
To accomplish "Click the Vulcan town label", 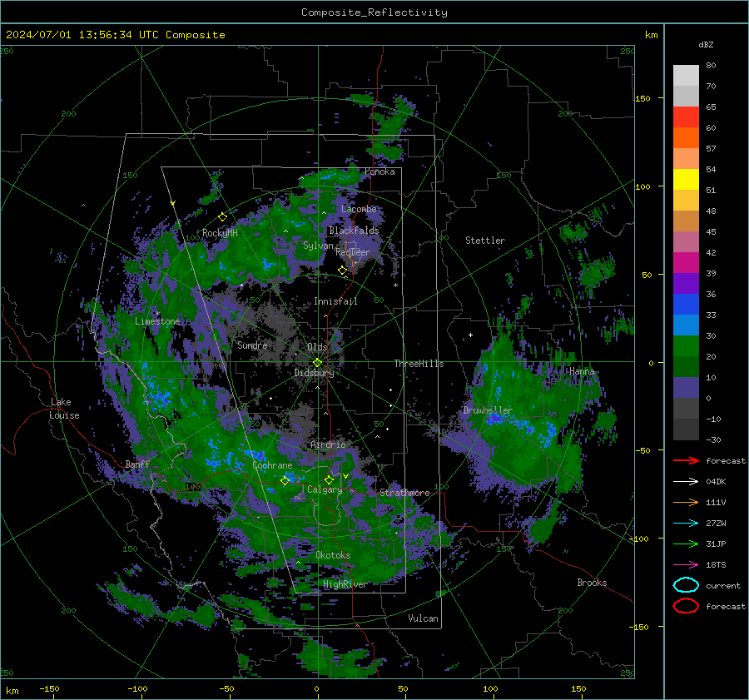I will (423, 618).
